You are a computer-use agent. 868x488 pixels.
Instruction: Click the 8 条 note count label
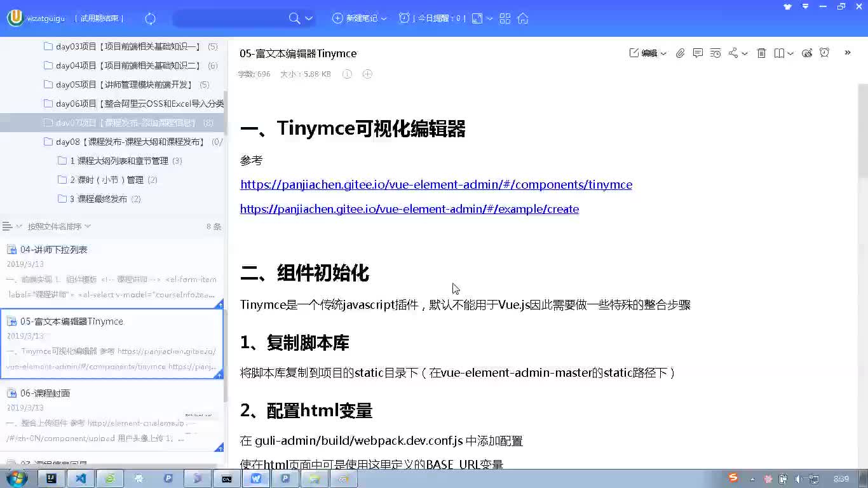pos(214,226)
